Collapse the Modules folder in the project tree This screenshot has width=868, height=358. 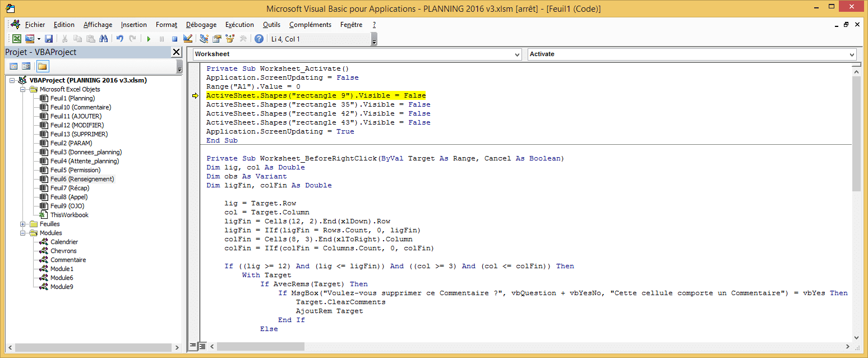click(23, 233)
